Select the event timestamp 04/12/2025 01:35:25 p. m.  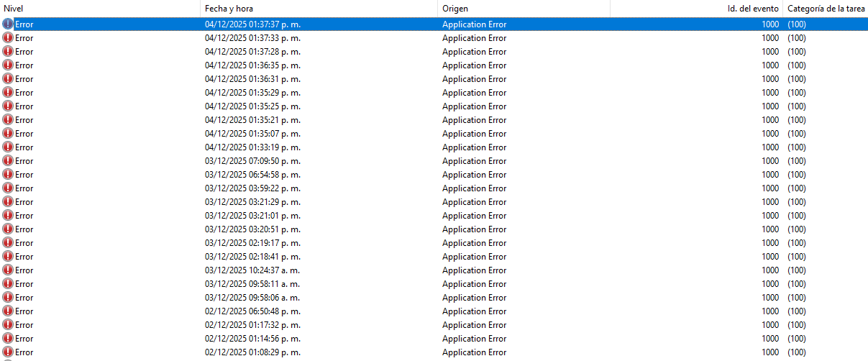click(x=252, y=106)
